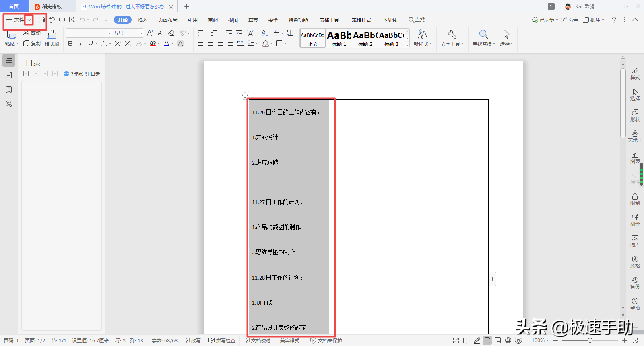Open the 限制 (Restrict) lock sidebar icon
Viewport: 644px width, 346px height.
(x=635, y=199)
